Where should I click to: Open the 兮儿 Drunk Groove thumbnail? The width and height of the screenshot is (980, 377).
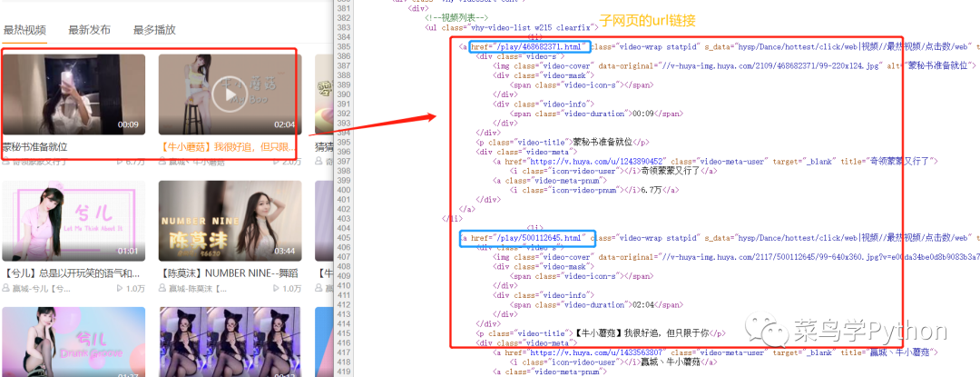(x=73, y=342)
